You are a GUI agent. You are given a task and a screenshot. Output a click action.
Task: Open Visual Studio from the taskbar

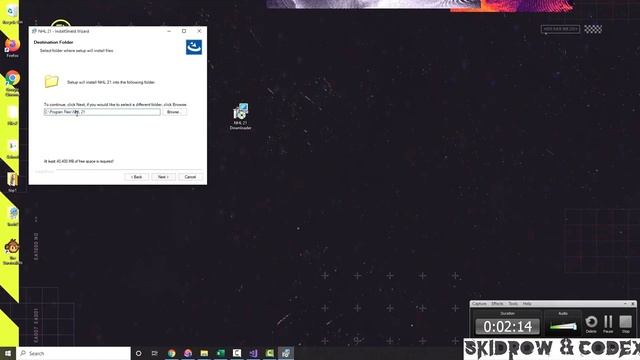253,353
